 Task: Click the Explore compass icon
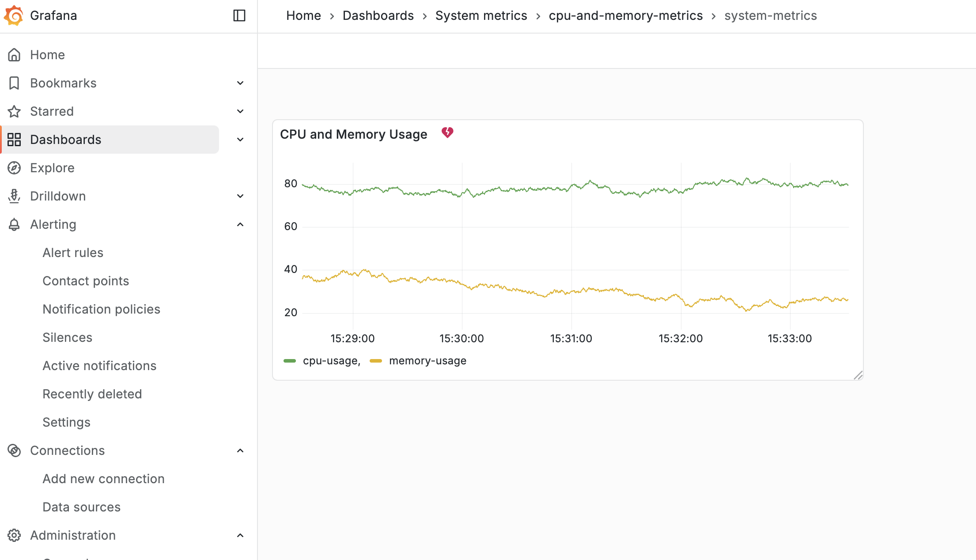click(14, 168)
